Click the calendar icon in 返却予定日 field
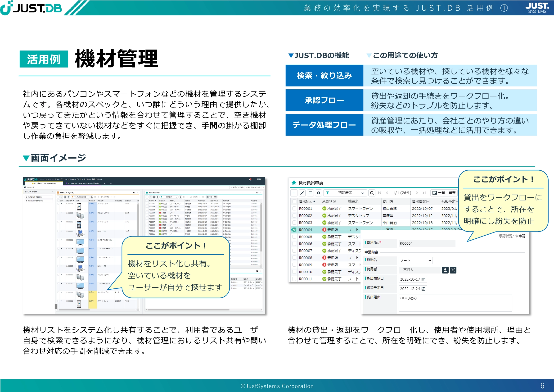 423,289
